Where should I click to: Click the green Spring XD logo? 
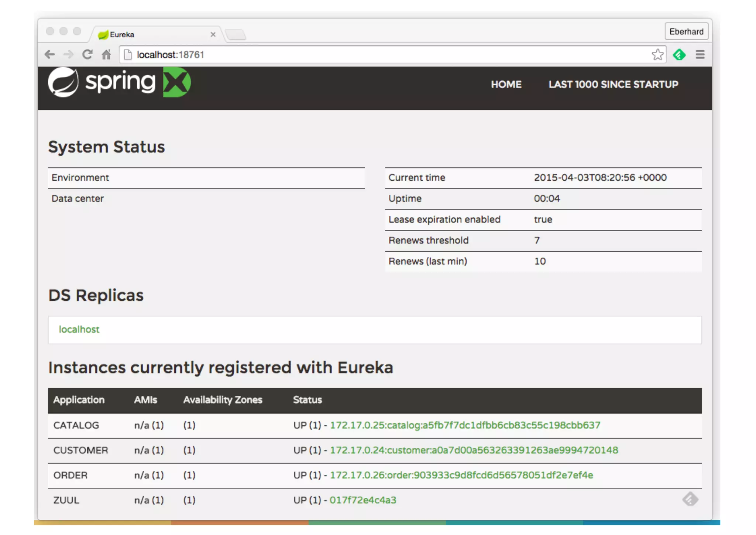[x=177, y=82]
